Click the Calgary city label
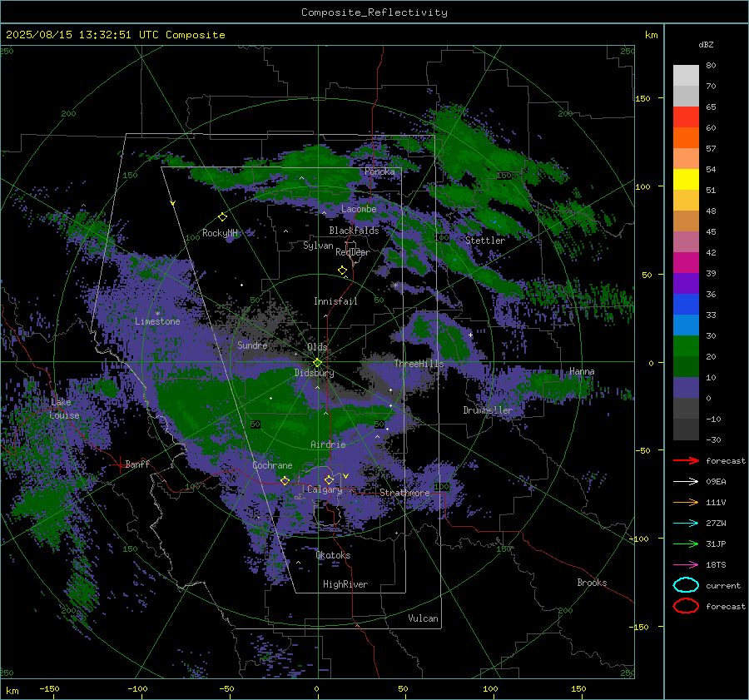Viewport: 749px width, 700px height. (x=325, y=489)
